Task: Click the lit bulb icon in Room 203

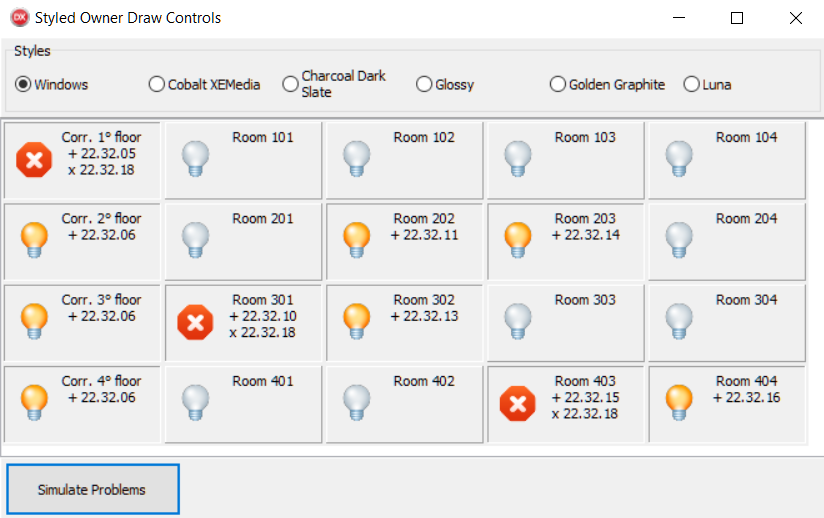Action: [518, 239]
